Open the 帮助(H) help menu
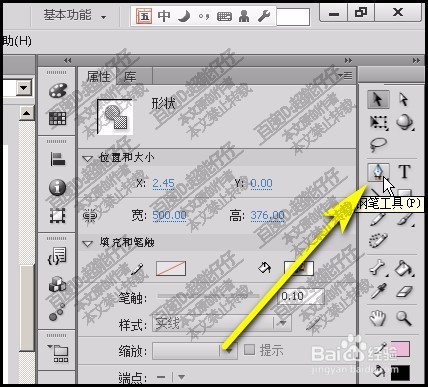This screenshot has height=387, width=428. point(17,41)
